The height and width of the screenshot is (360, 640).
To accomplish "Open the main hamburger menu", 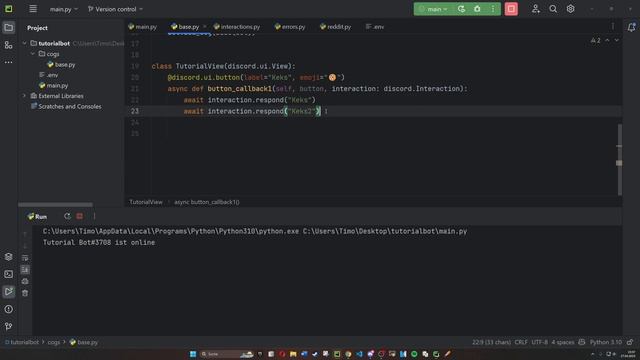I will [x=33, y=9].
